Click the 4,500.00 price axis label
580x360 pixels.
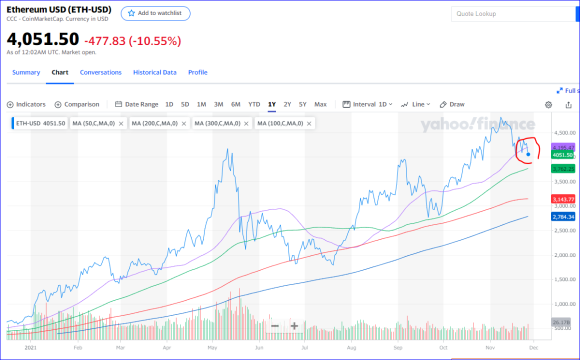tap(565, 133)
